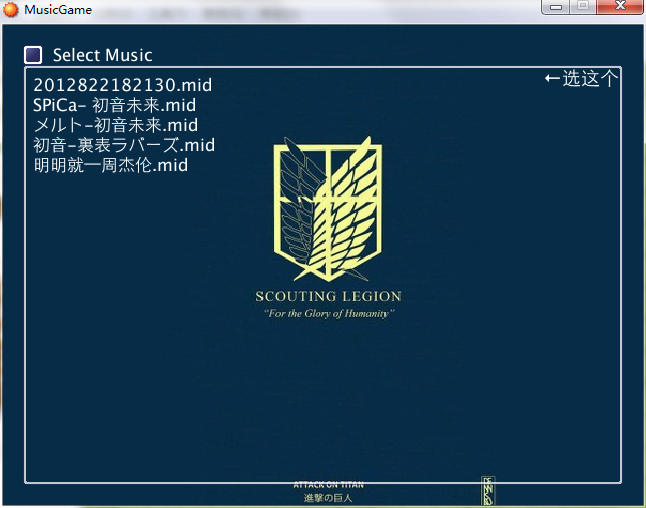Viewport: 646px width, 508px height.
Task: Click the square icon beside Select Music
Action: pyautogui.click(x=33, y=55)
